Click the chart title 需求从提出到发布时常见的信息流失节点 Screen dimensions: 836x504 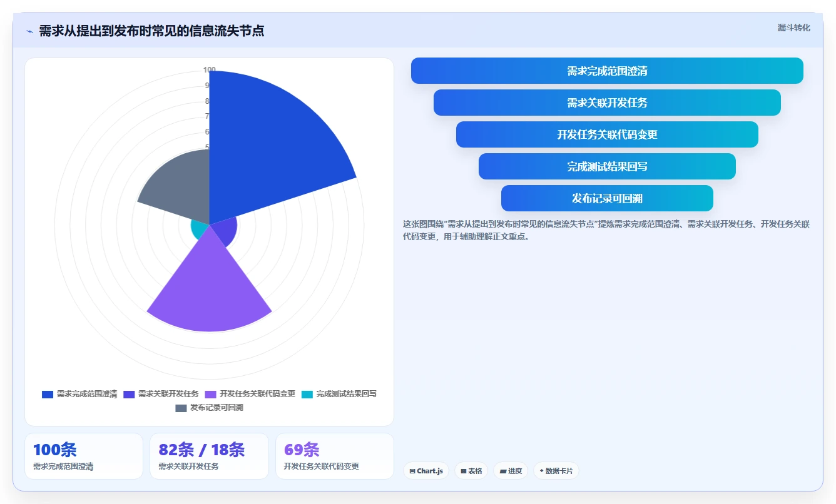[x=151, y=31]
